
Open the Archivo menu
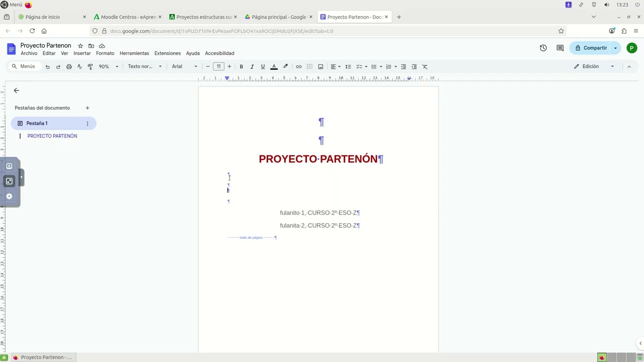29,53
